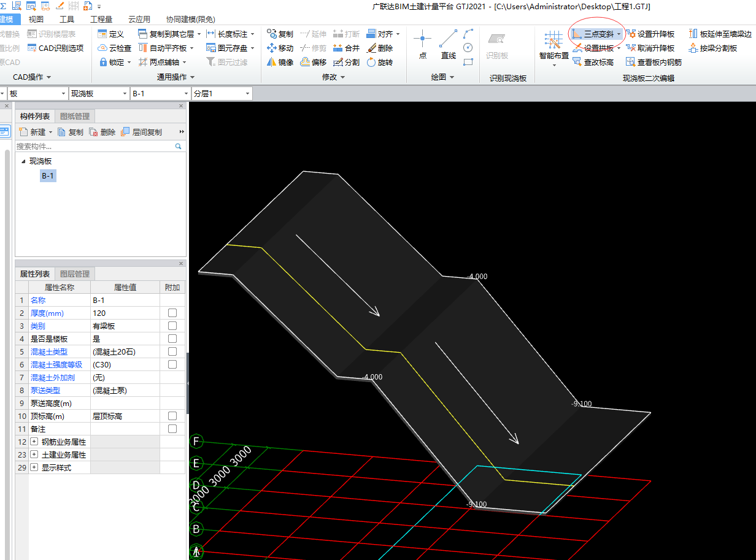Choose the 点 point drawing tool
Viewport: 756px width, 560px height.
point(422,45)
